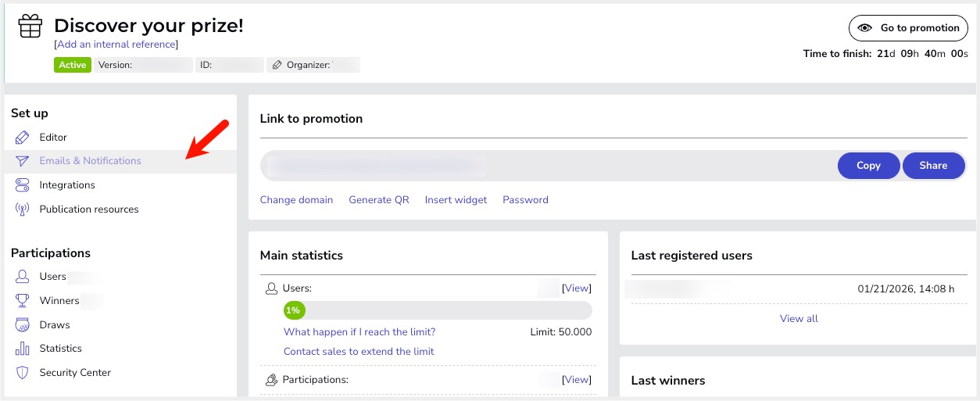Click Add an internal reference link
Screen dimensions: 980x401
point(116,45)
